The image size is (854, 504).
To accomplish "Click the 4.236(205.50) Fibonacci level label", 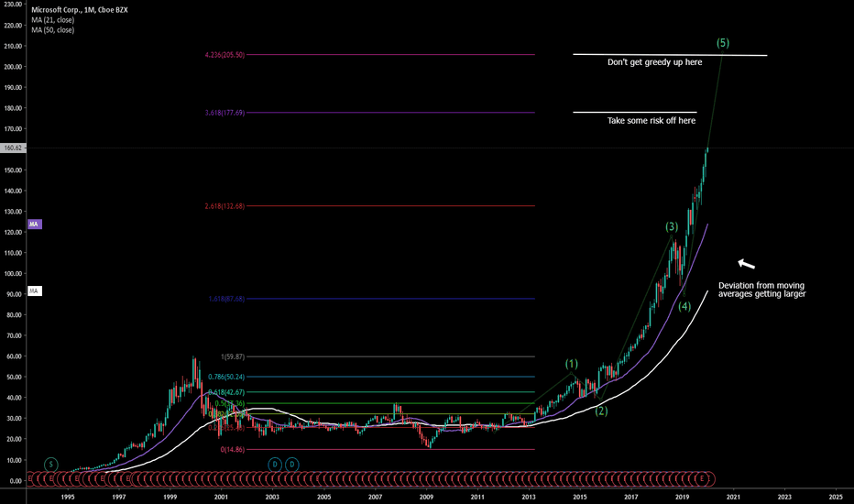I will pyautogui.click(x=224, y=54).
